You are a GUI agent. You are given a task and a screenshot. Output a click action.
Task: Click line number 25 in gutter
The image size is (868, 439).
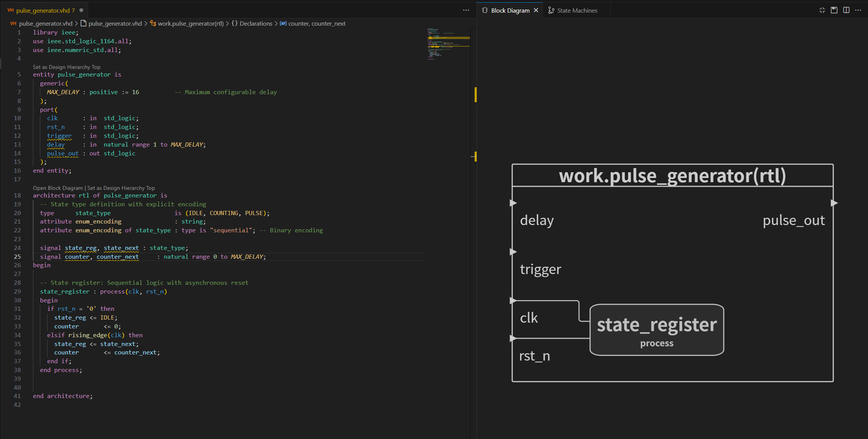(x=18, y=256)
